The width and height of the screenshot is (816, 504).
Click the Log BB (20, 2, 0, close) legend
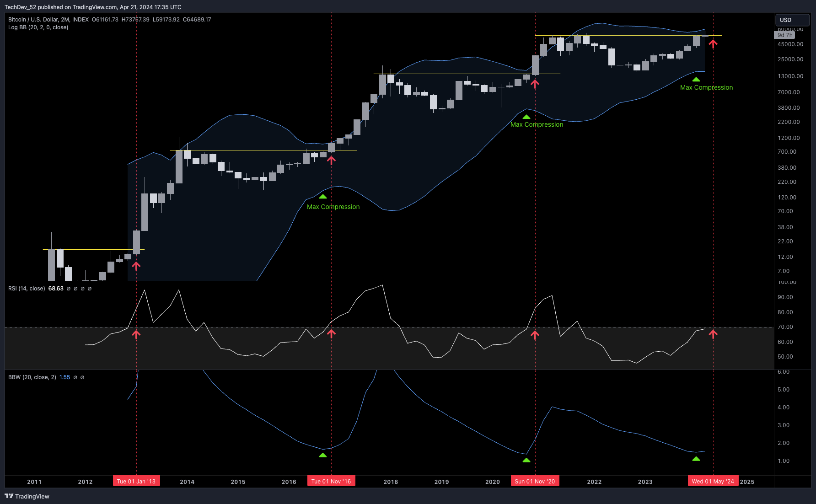coord(38,27)
